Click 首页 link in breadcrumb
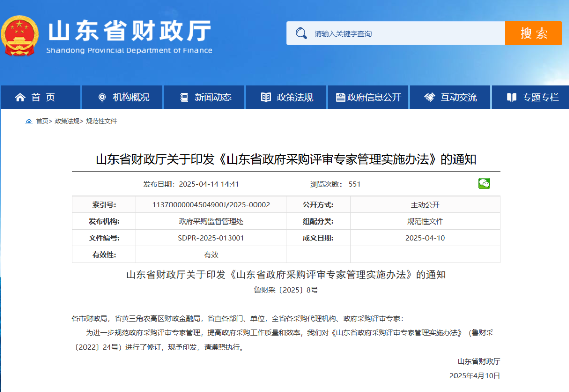Viewport: 569px width, 392px height. [42, 121]
